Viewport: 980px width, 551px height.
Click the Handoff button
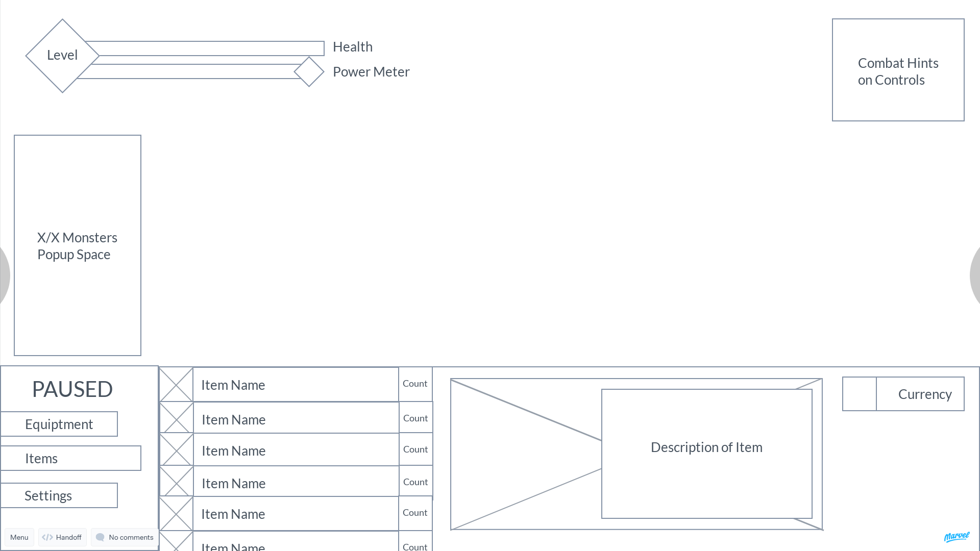(62, 537)
